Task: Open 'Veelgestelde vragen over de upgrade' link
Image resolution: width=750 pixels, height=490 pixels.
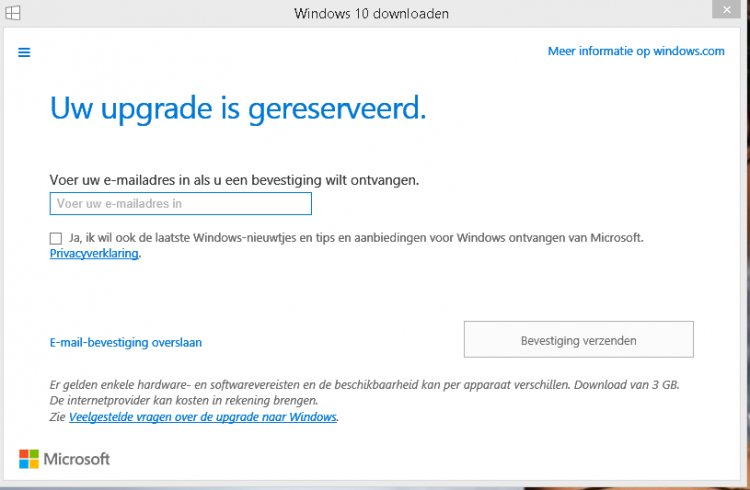Action: 203,417
